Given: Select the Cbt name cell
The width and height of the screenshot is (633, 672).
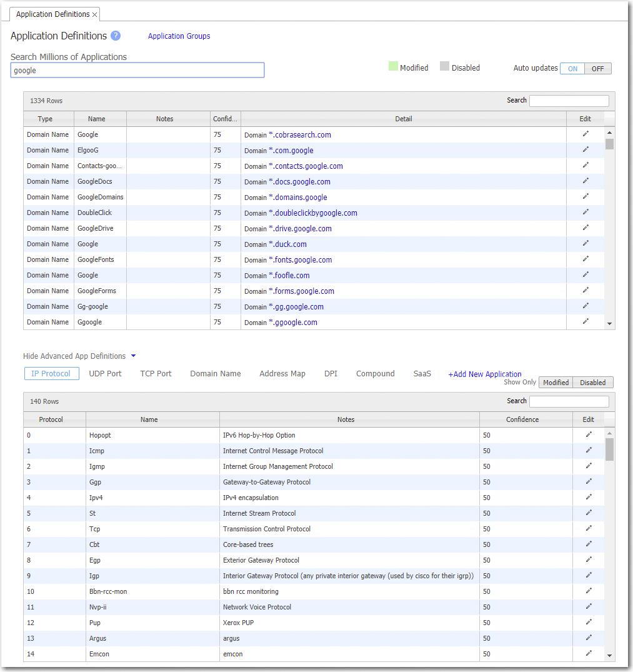Looking at the screenshot, I should 152,544.
